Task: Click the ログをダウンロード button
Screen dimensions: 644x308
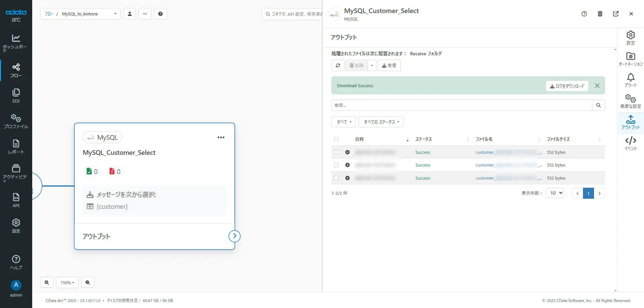Action: pos(567,86)
